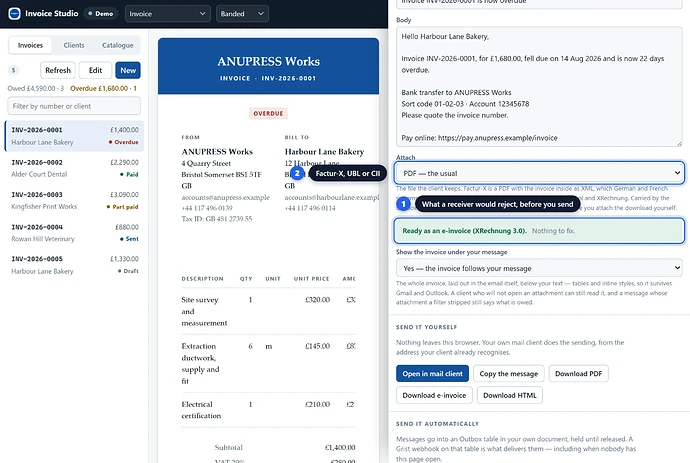690x463 pixels.
Task: Create a New invoice
Action: tap(128, 70)
